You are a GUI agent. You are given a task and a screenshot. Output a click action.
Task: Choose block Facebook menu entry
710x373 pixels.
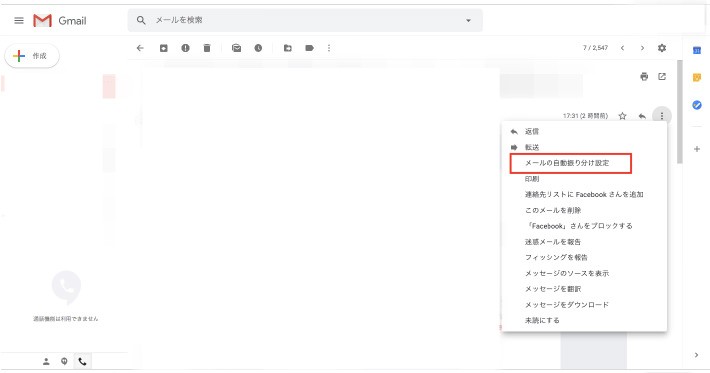pyautogui.click(x=584, y=226)
